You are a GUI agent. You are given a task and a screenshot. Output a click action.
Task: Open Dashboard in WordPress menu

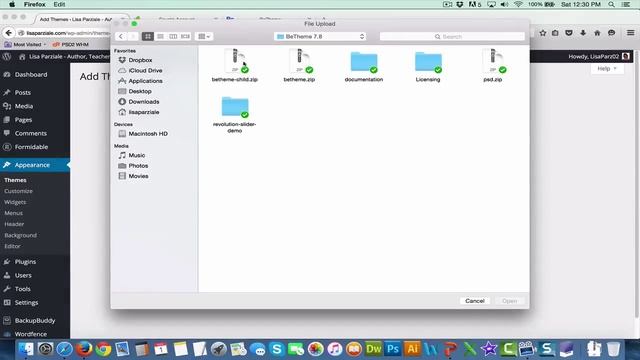[31, 75]
